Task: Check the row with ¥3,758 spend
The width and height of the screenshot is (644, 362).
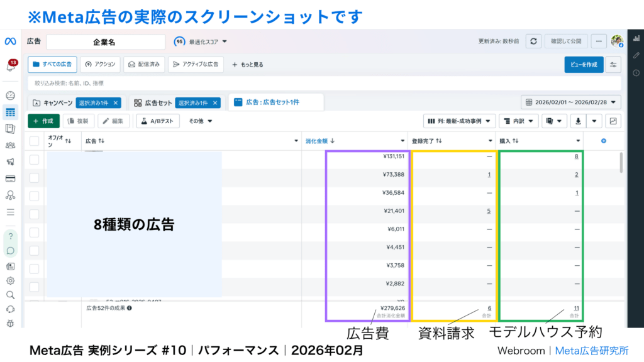Action: click(x=34, y=269)
